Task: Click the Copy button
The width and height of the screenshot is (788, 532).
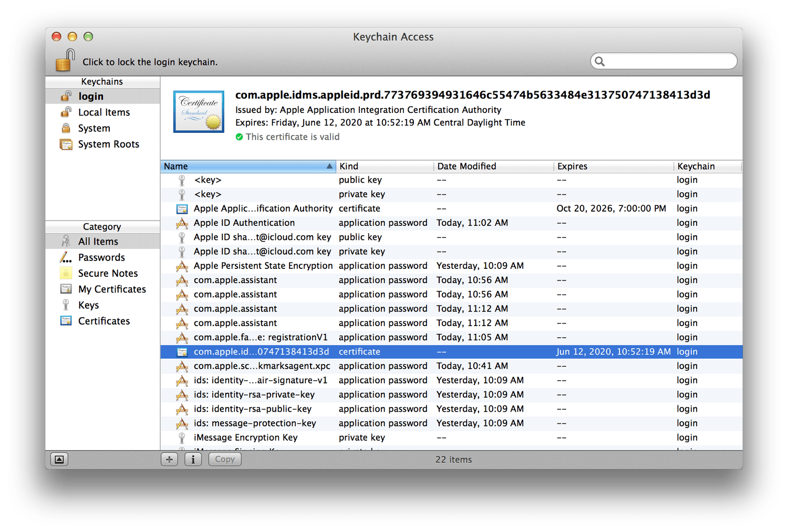Action: pos(225,460)
